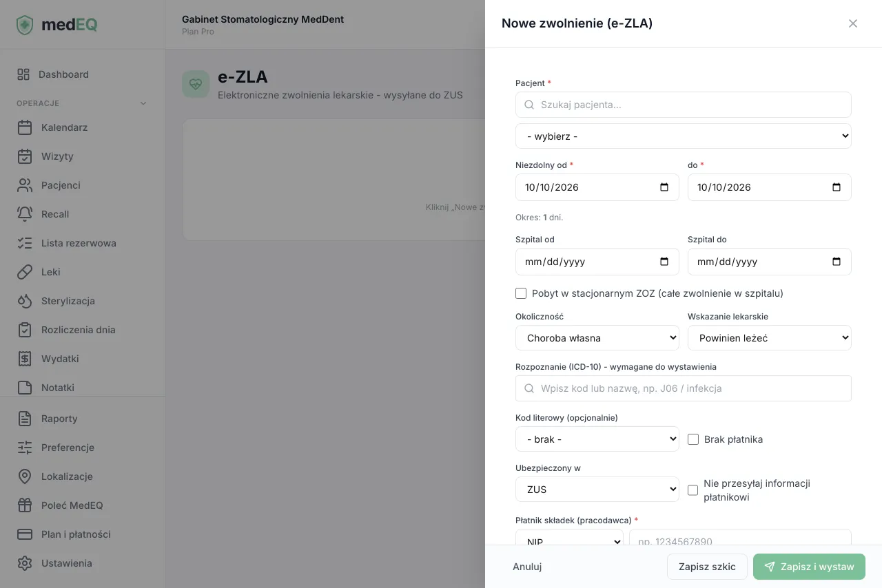882x588 pixels.
Task: Click the Niezdolny od date field
Action: [x=597, y=187]
